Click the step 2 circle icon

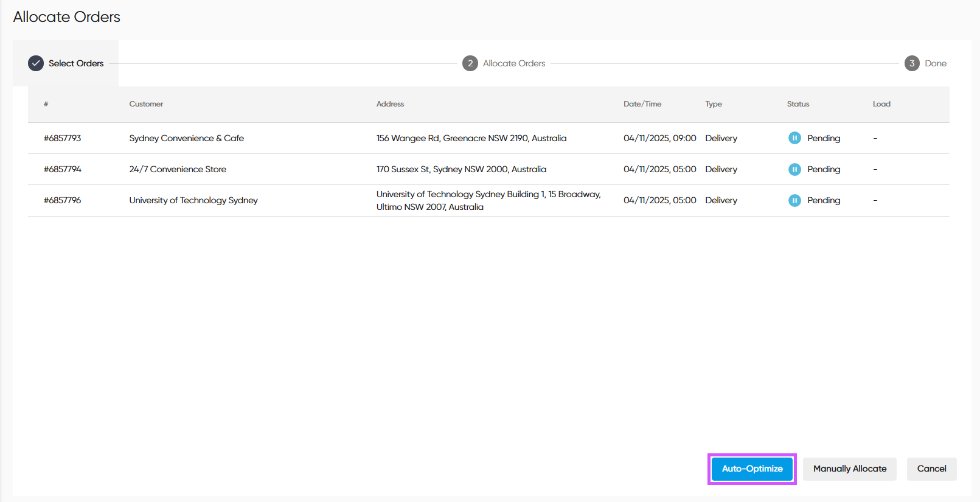[x=470, y=63]
